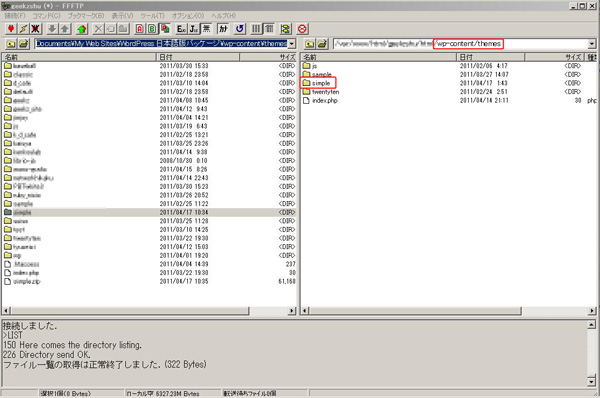The width and height of the screenshot is (600, 398).
Task: Click remote pane horizontal scrollbar thumb
Action: coord(415,310)
